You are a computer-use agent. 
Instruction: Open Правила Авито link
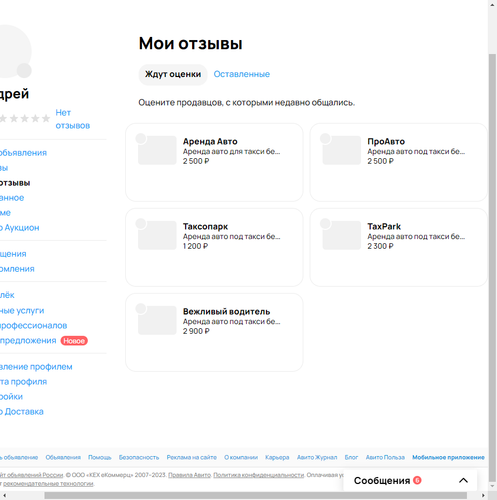pyautogui.click(x=189, y=475)
